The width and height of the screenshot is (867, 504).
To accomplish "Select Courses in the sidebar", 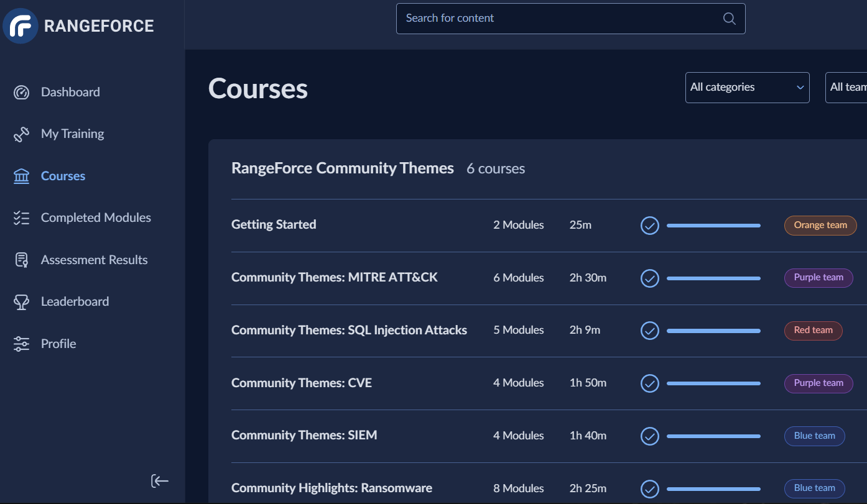I will point(63,176).
